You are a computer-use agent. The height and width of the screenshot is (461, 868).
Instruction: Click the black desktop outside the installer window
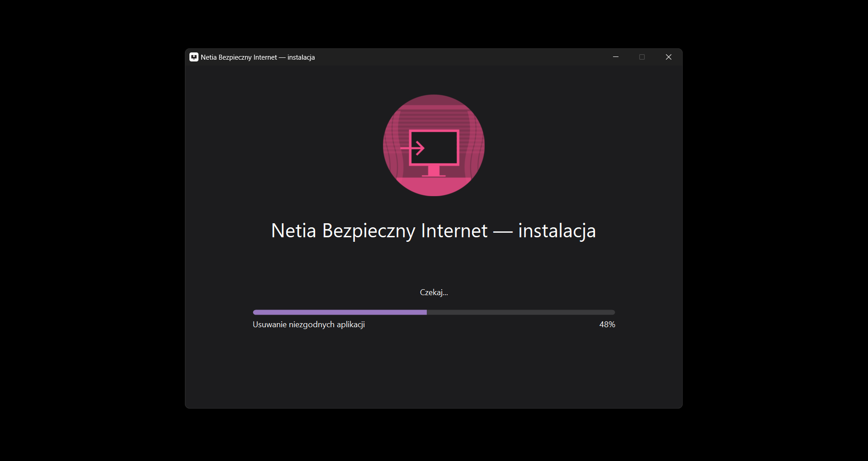tap(90, 226)
